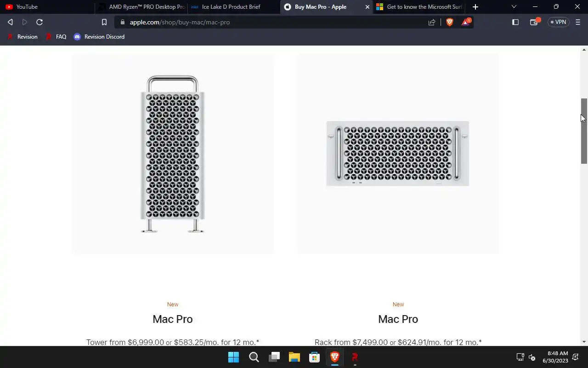Open File Explorer from taskbar
The height and width of the screenshot is (368, 588).
[x=294, y=357]
